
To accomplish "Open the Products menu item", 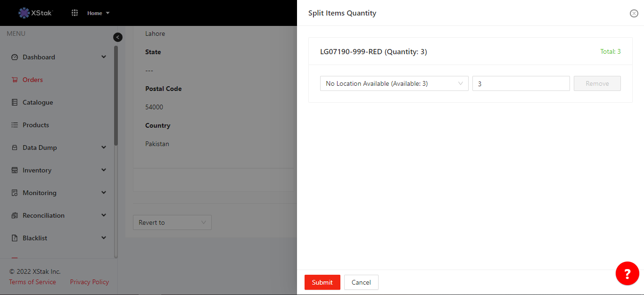I will [x=36, y=125].
